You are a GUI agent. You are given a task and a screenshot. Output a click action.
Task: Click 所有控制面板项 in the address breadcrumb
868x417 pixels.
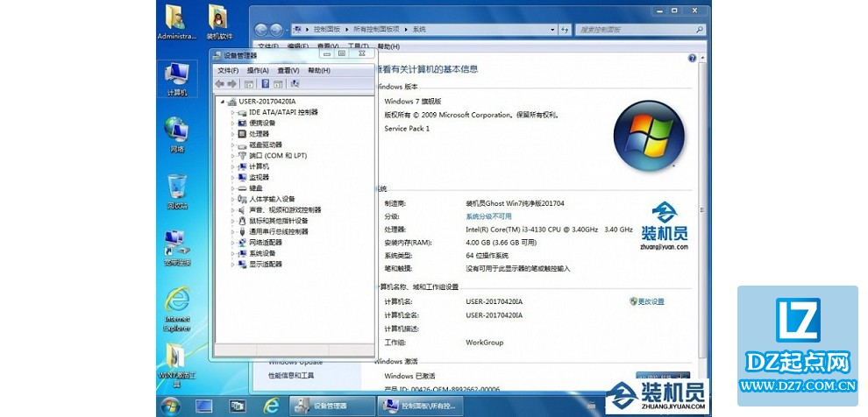click(376, 29)
